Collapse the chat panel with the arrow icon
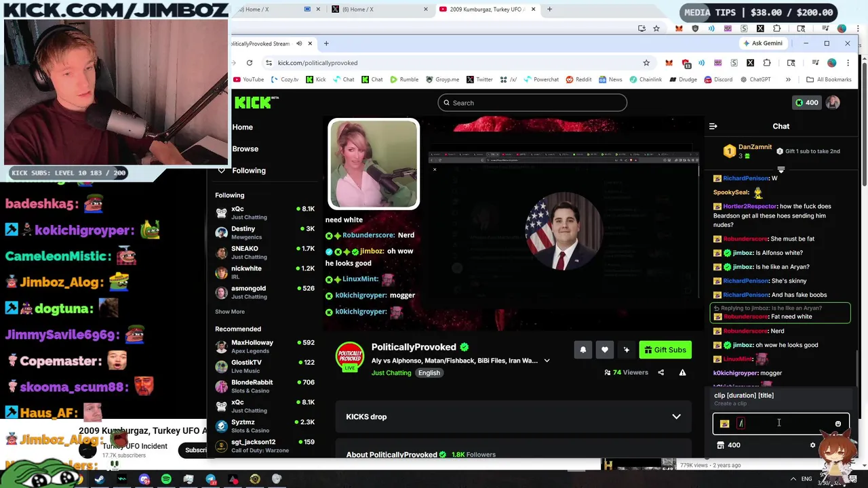The width and height of the screenshot is (868, 488). [x=713, y=126]
